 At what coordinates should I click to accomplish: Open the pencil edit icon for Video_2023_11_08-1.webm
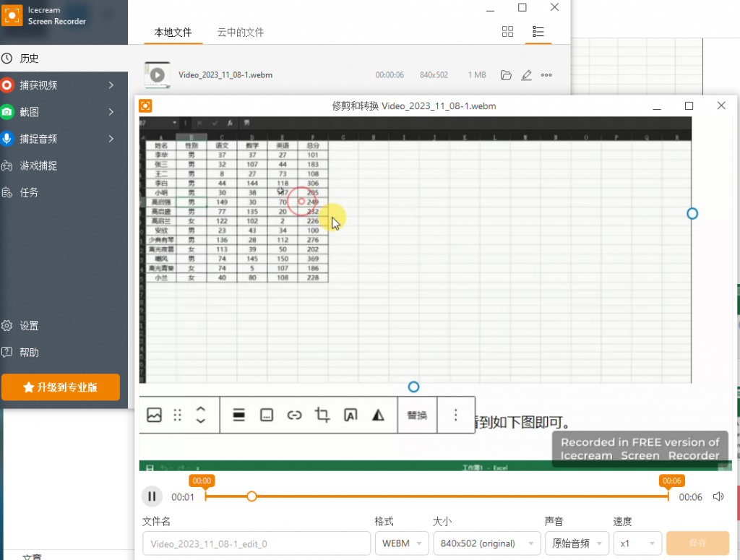coord(526,74)
